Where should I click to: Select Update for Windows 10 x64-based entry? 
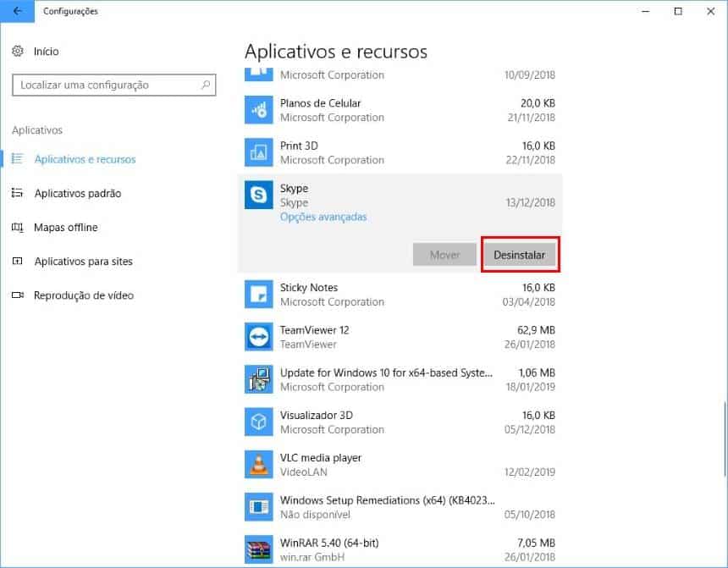point(386,373)
